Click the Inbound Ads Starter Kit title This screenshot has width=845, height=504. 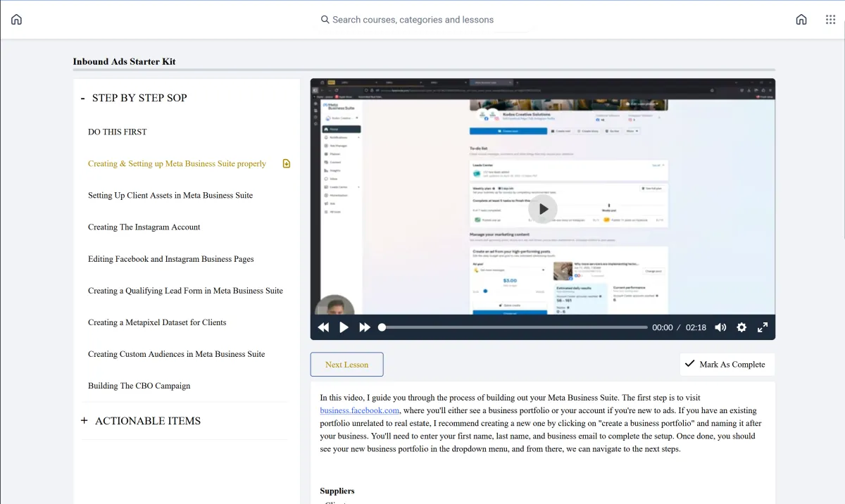coord(124,61)
